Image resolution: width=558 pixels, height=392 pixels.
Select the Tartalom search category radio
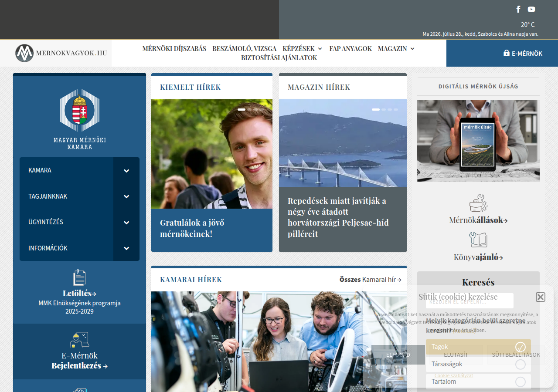(521, 382)
